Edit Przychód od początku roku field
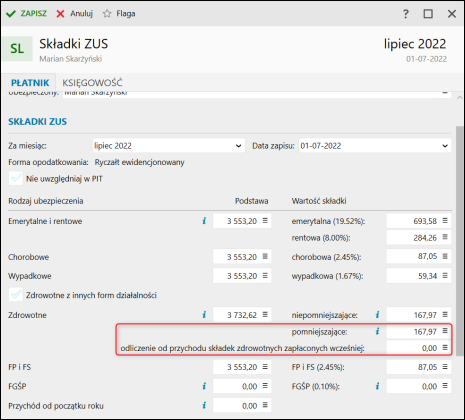This screenshot has width=465, height=420. 242,405
